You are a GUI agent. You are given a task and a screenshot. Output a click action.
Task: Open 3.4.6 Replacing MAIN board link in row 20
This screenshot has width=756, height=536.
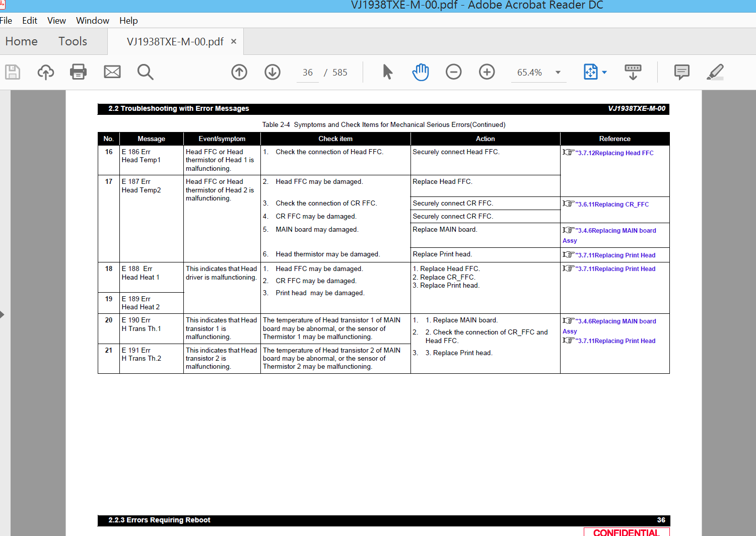coord(609,326)
